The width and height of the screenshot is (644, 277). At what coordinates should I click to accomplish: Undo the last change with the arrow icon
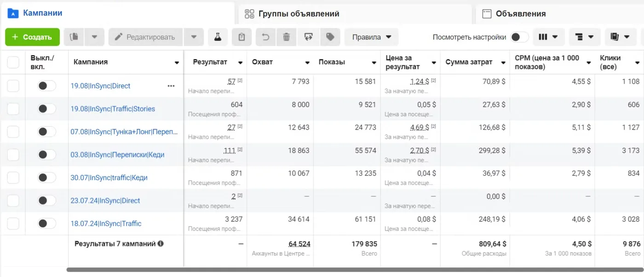click(265, 37)
